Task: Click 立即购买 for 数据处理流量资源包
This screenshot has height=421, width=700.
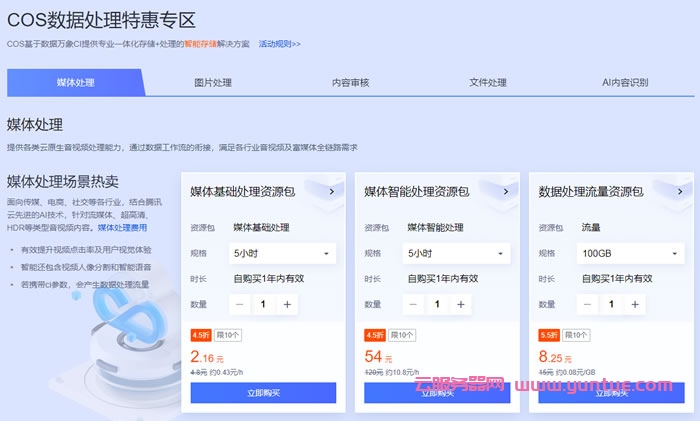Action: pyautogui.click(x=611, y=393)
